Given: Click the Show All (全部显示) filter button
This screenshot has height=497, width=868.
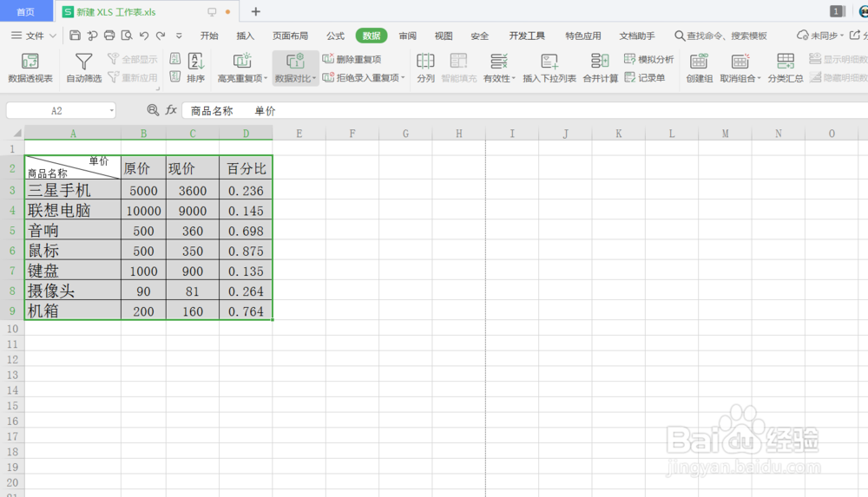Looking at the screenshot, I should 132,59.
